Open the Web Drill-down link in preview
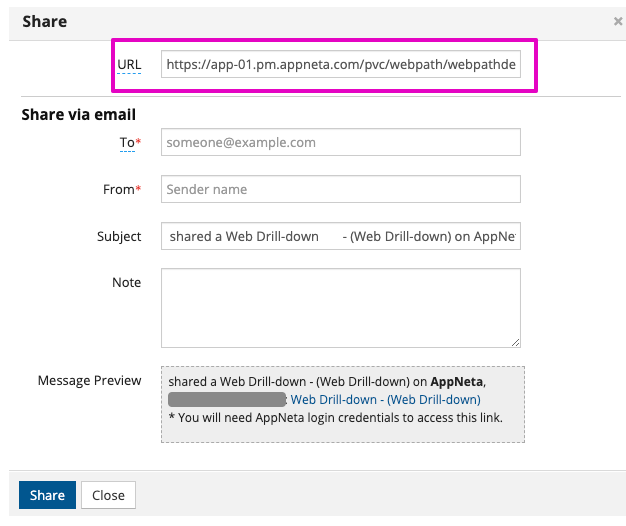This screenshot has height=526, width=626. tap(385, 399)
